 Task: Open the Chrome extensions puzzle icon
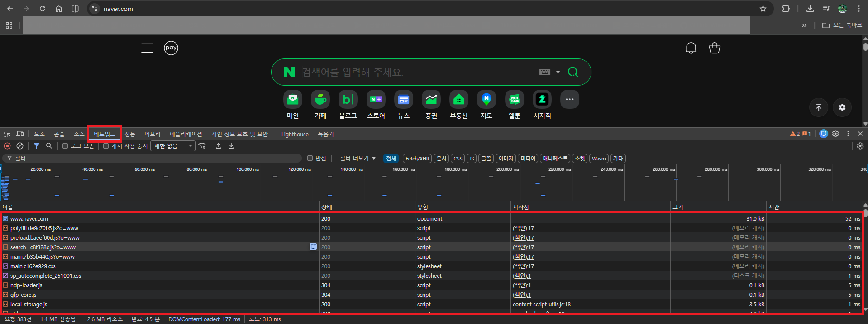point(786,9)
